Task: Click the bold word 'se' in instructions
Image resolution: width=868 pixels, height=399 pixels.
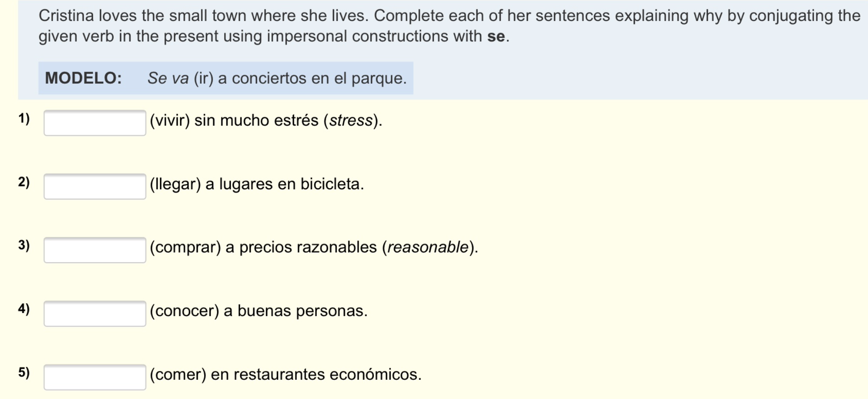Action: tap(496, 37)
